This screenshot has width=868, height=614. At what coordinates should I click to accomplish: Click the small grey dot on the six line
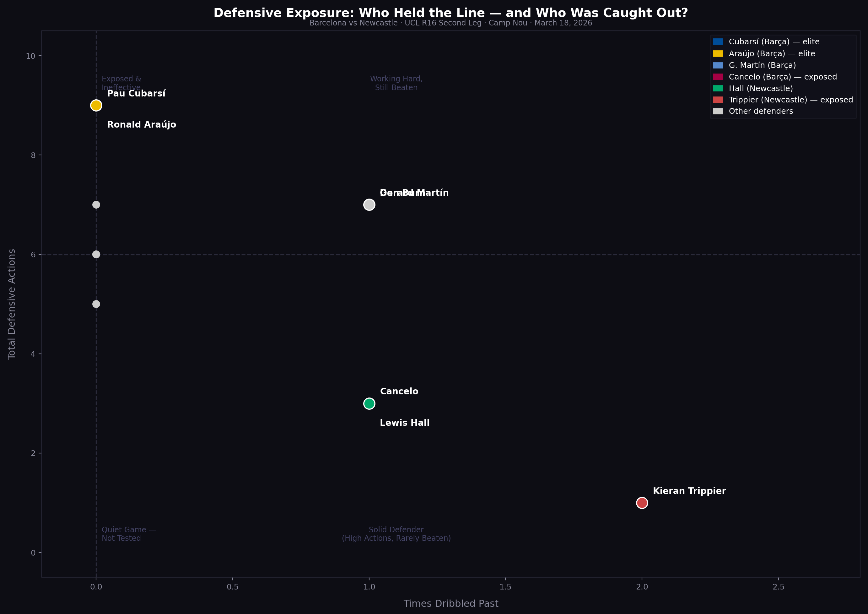point(96,254)
